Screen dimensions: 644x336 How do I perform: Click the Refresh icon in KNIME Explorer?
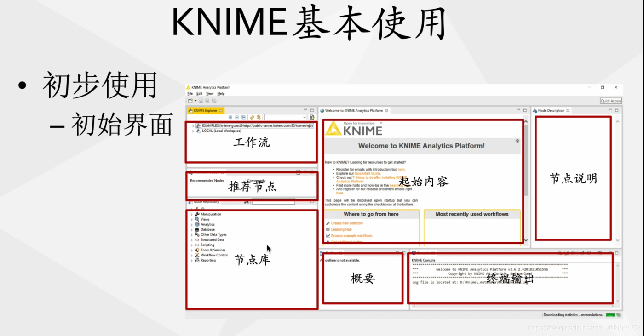[x=252, y=117]
